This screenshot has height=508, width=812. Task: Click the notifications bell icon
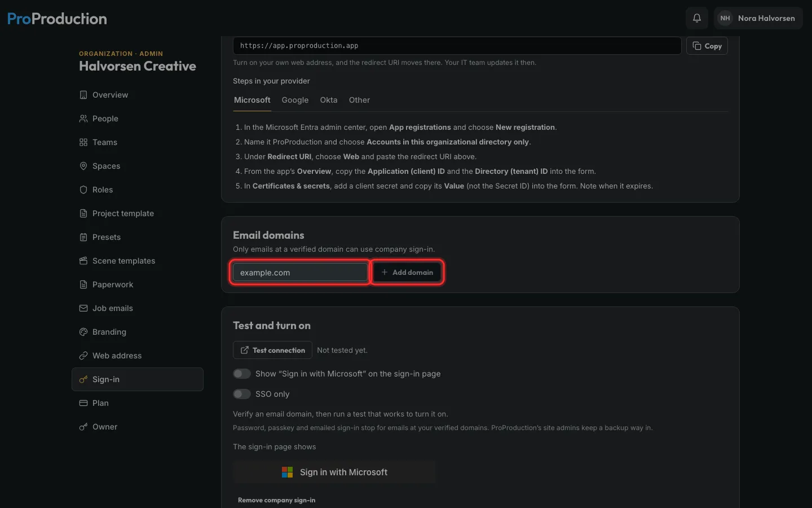click(x=697, y=18)
